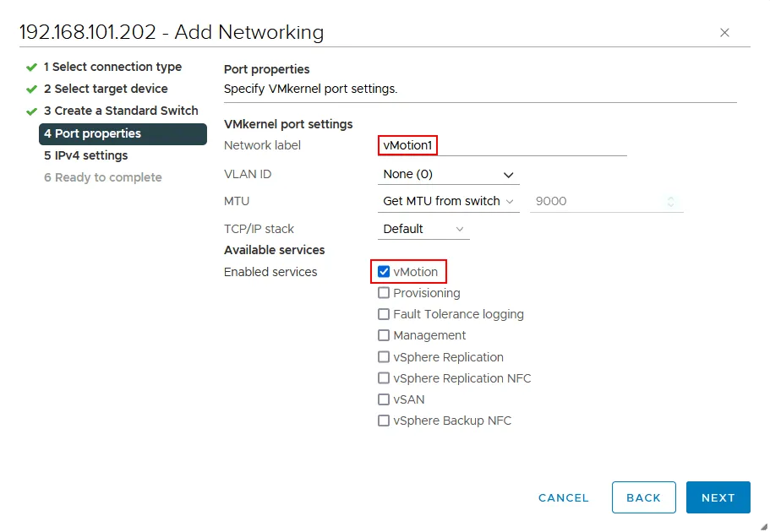Open the VLAN ID dropdown

coord(448,174)
